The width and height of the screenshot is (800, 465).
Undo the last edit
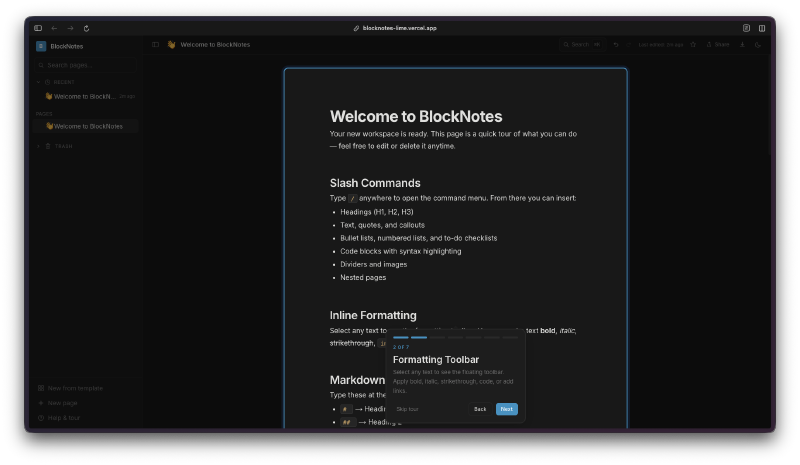coord(616,44)
